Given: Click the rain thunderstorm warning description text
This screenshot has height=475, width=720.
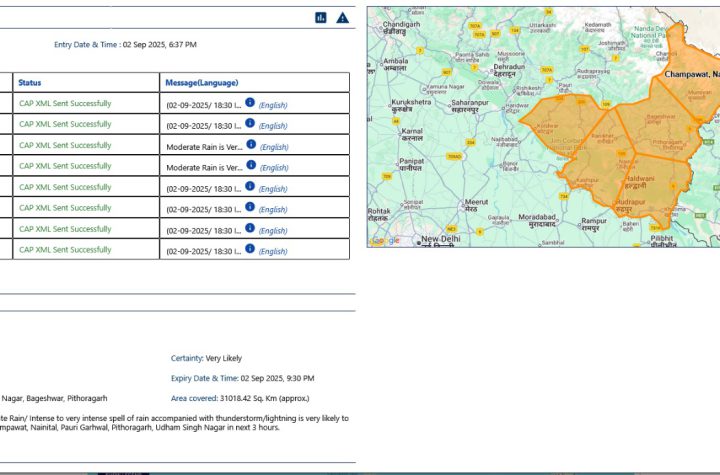Looking at the screenshot, I should click(x=174, y=423).
